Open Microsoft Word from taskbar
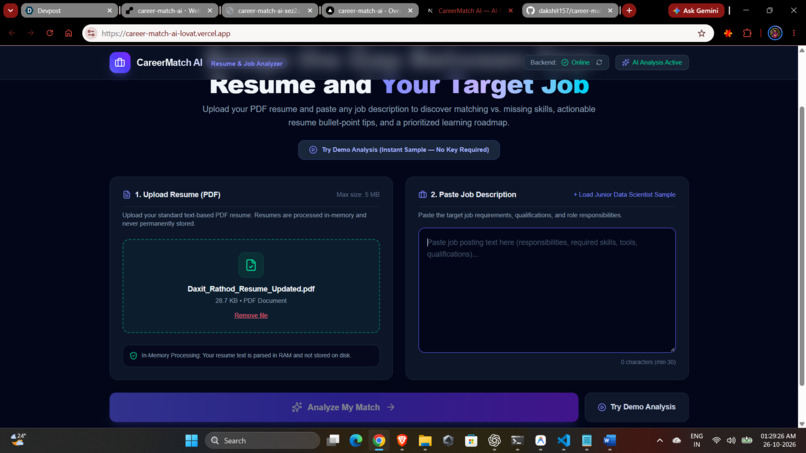The image size is (806, 453). [x=610, y=441]
